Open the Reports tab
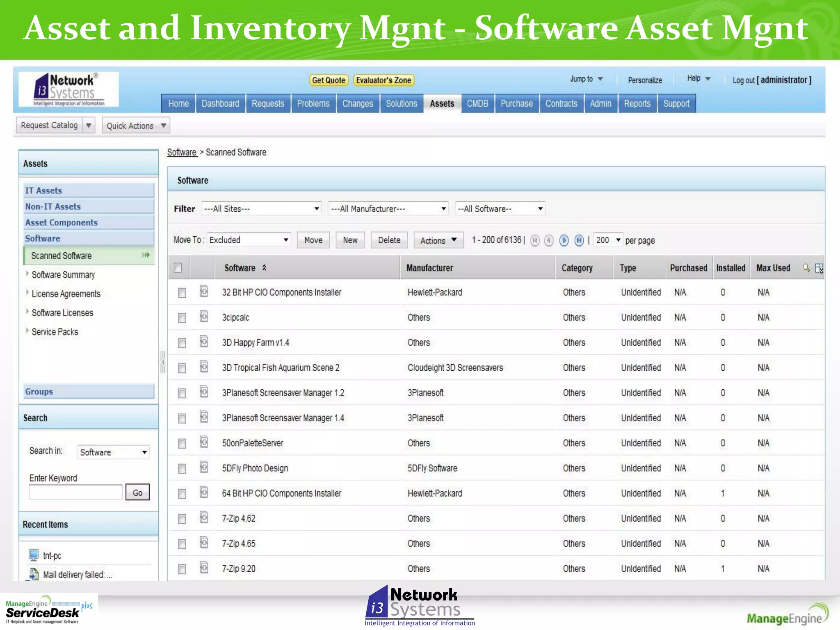Viewport: 840px width, 630px height. (x=637, y=103)
